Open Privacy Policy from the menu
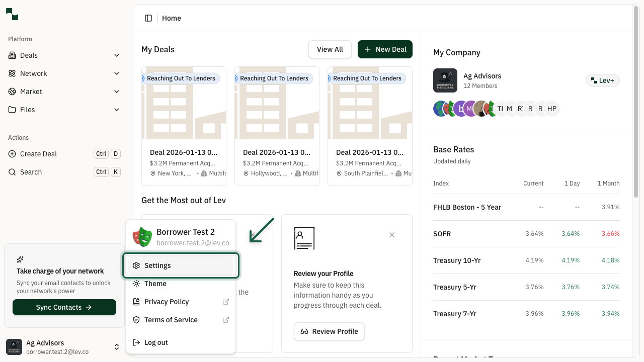Image resolution: width=644 pixels, height=362 pixels. point(166,302)
